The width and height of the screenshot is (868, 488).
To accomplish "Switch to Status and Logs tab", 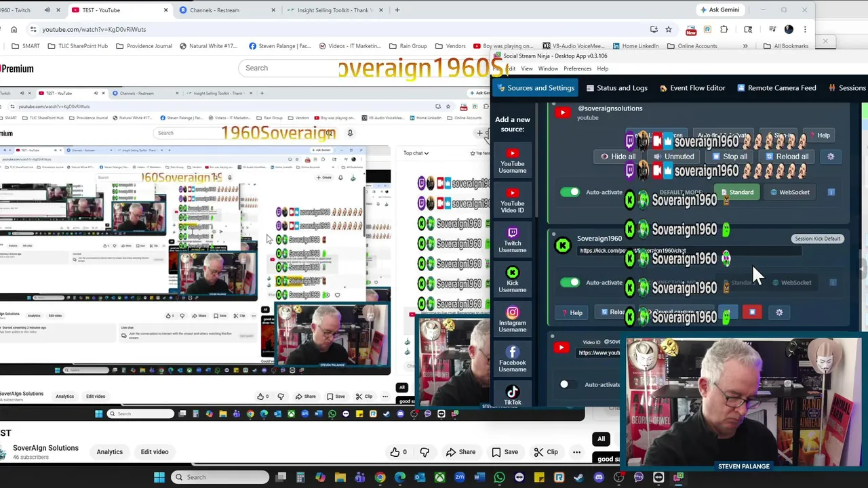I will 616,88.
